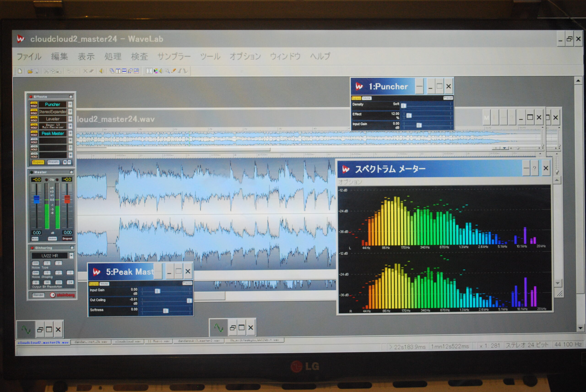The height and width of the screenshot is (392, 586).
Task: Select the I-beam time selection tool
Action: coord(149,71)
